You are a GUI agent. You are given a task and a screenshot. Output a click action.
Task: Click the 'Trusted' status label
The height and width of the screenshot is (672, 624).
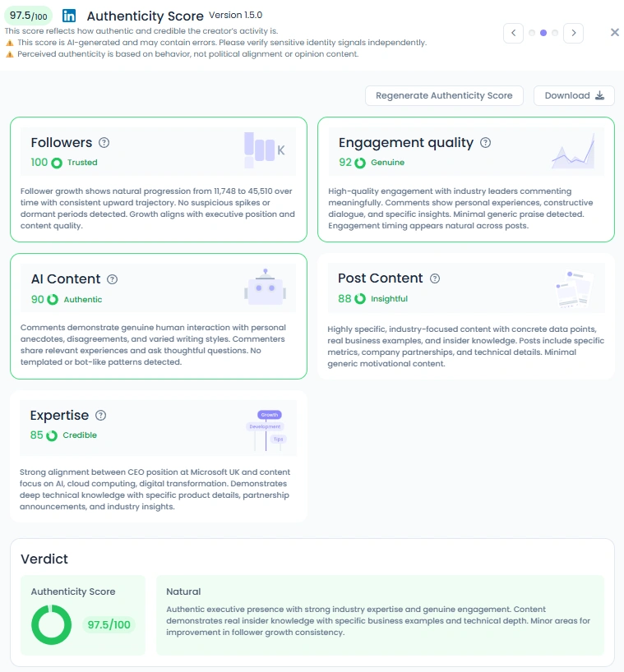click(82, 163)
